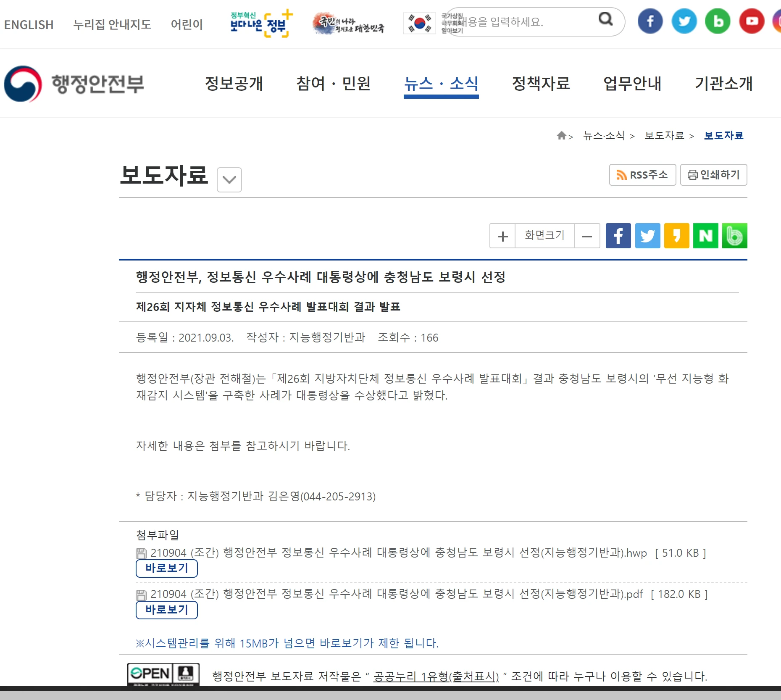Viewport: 781px width, 700px height.
Task: Share article on Twitter
Action: [647, 236]
